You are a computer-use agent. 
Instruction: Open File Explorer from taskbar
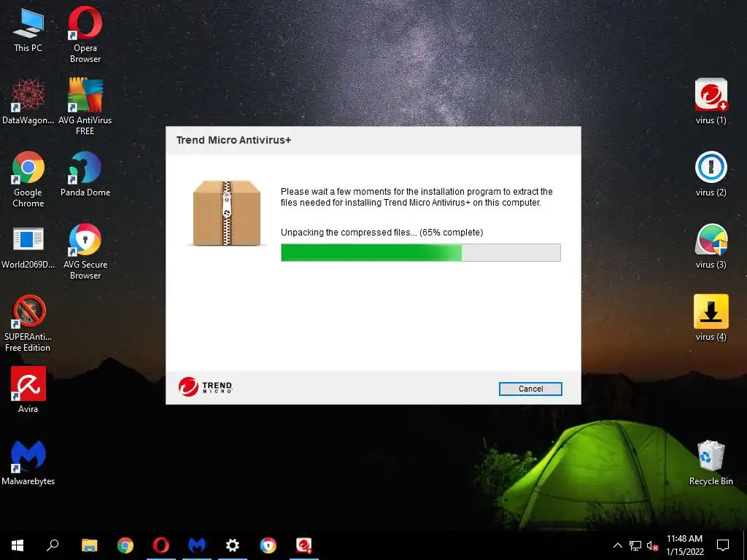point(89,545)
